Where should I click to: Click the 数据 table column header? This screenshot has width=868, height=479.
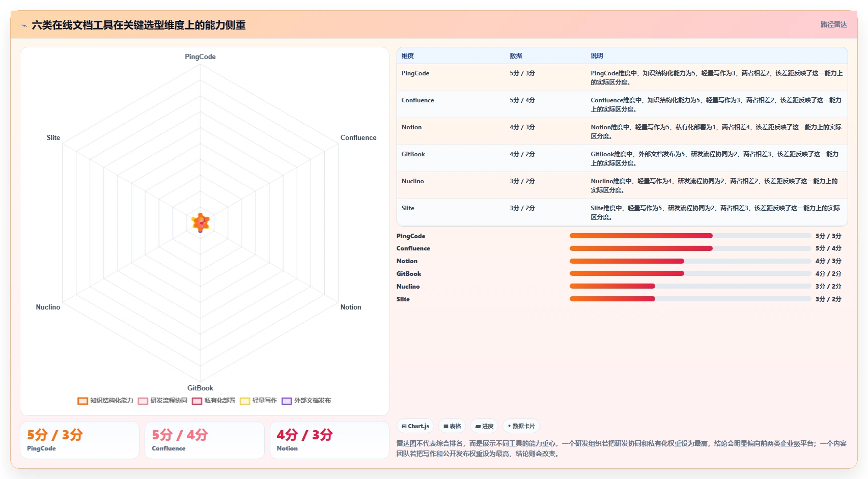(516, 56)
